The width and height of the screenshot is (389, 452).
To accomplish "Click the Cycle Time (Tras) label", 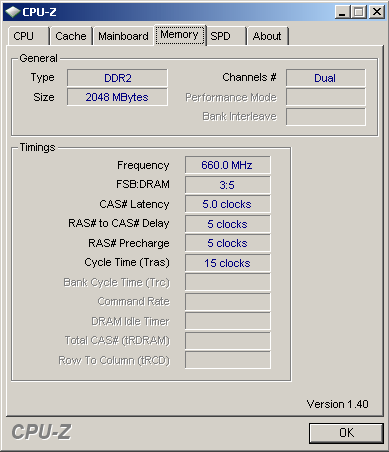I will [x=127, y=263].
